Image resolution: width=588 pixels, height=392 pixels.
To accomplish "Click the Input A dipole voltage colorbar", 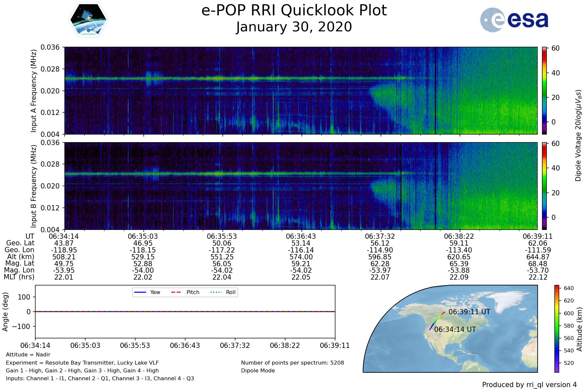I will point(544,90).
